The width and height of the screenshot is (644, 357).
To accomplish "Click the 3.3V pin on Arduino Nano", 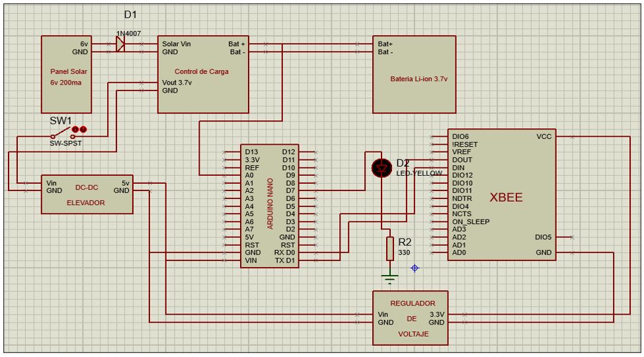I will 252,160.
